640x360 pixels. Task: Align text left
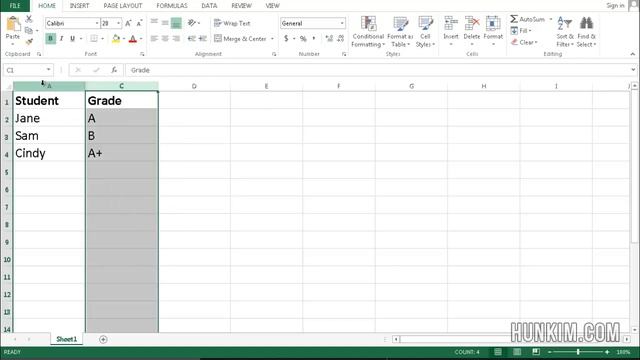[154, 38]
